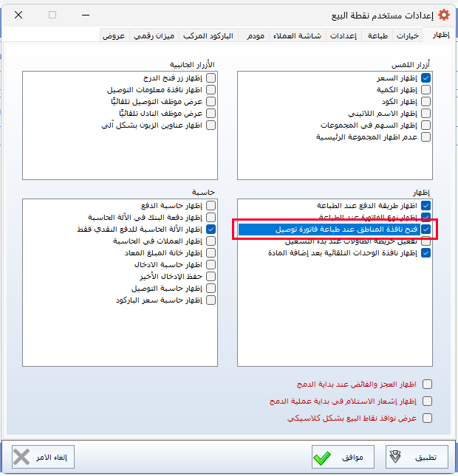Enable عرض نوافذ نقاط البيع بشكل كلاسيكي
Screen dimensions: 458x476
pyautogui.click(x=426, y=418)
